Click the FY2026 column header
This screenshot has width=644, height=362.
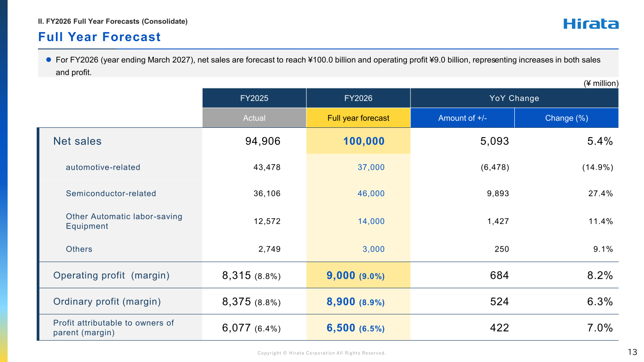click(x=358, y=98)
